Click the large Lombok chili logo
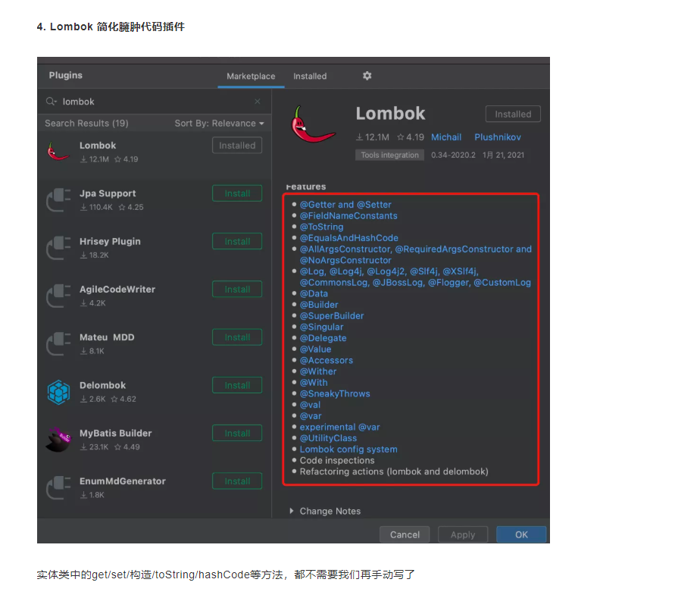 pyautogui.click(x=312, y=124)
